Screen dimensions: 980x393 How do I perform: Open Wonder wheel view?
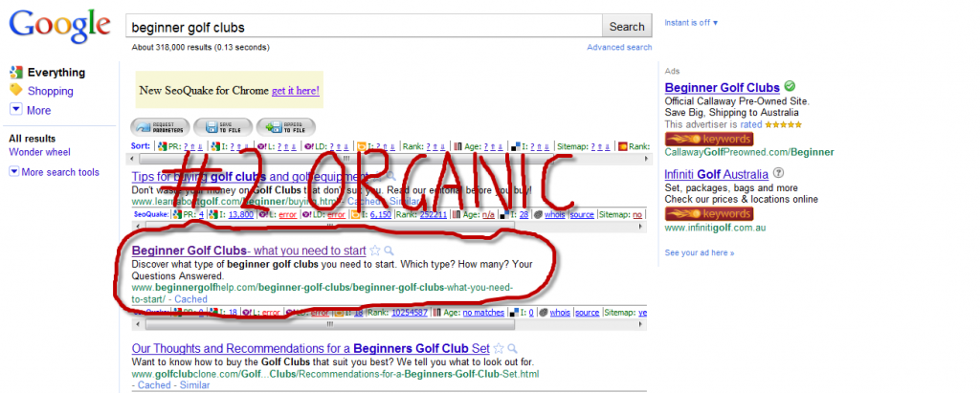coord(39,152)
